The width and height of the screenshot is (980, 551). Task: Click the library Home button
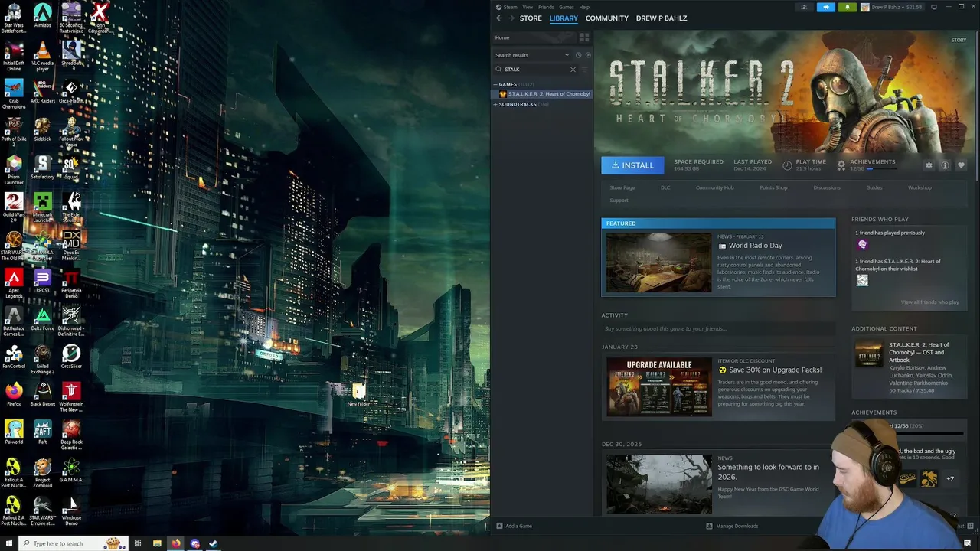[534, 37]
